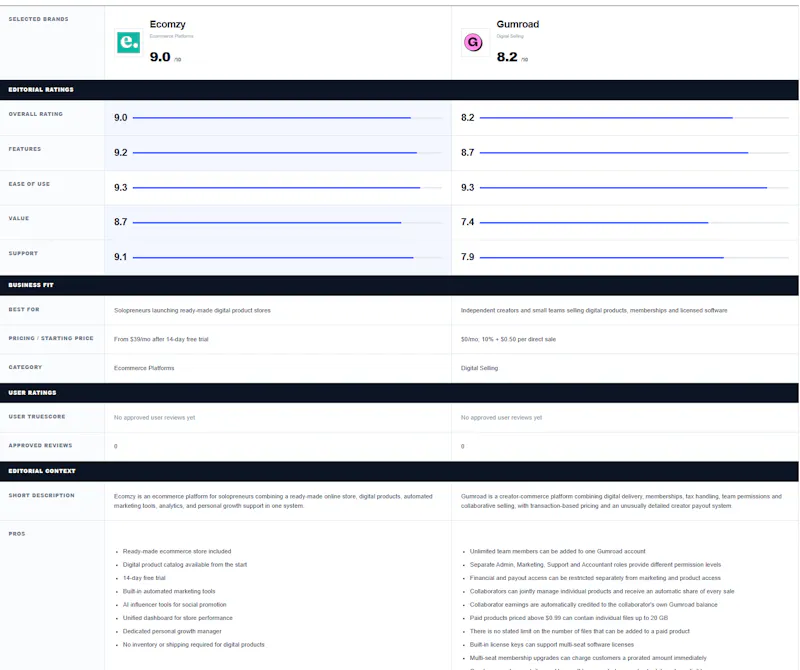The image size is (800, 670).
Task: Click the Ecomzy teal logo icon
Action: click(129, 42)
